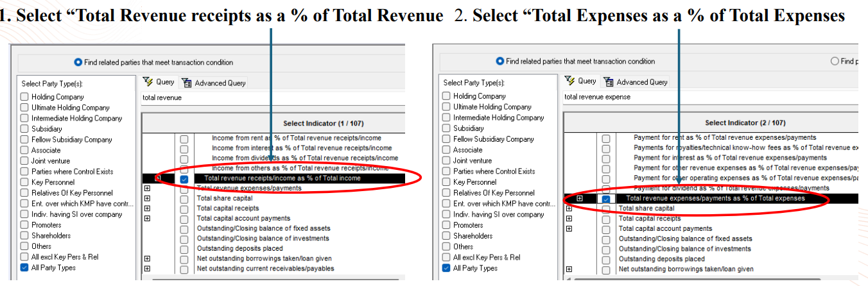Expand 'Net outstanding current receivables/payables' node

tap(148, 269)
